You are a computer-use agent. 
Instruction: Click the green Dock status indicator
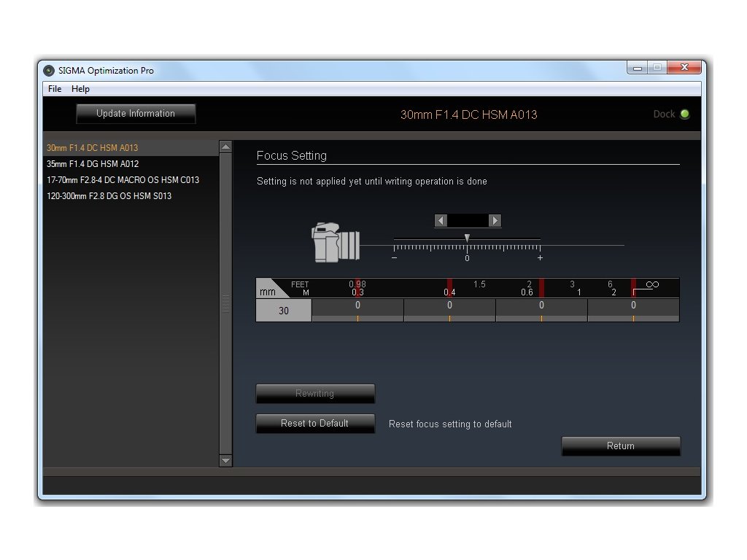684,114
